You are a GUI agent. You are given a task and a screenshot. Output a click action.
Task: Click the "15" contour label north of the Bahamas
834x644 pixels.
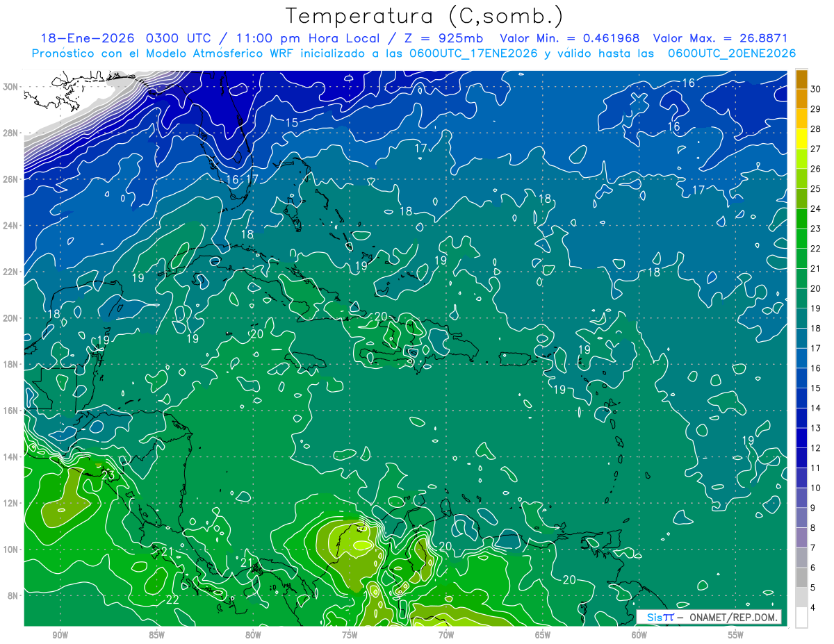[292, 123]
